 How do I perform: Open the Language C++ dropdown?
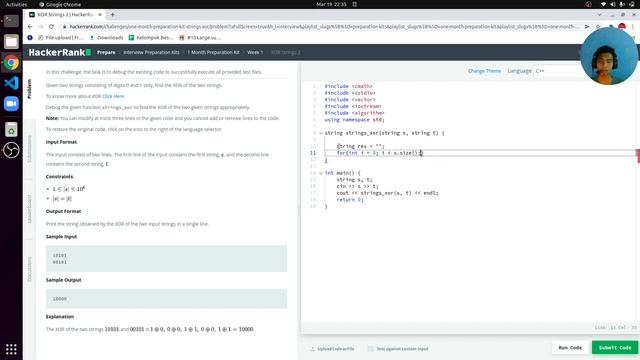557,71
